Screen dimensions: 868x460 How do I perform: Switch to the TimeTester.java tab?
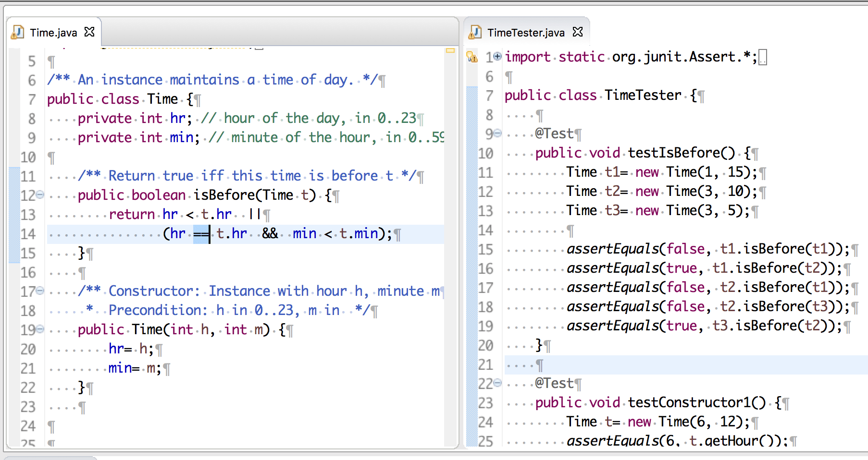point(526,32)
